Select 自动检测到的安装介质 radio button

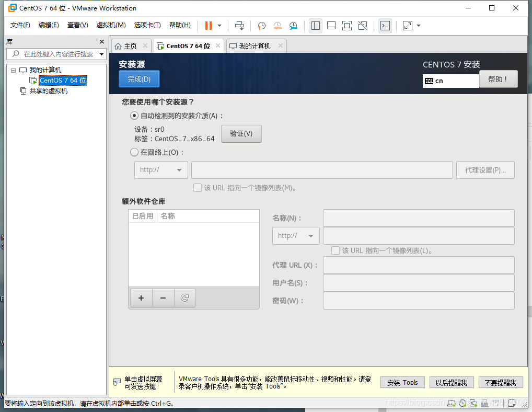pos(134,116)
